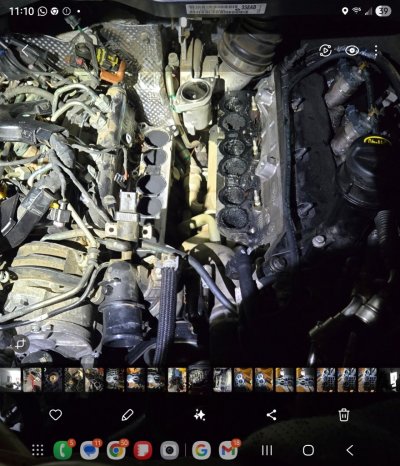Open the app drawer grid icon

pyautogui.click(x=37, y=450)
